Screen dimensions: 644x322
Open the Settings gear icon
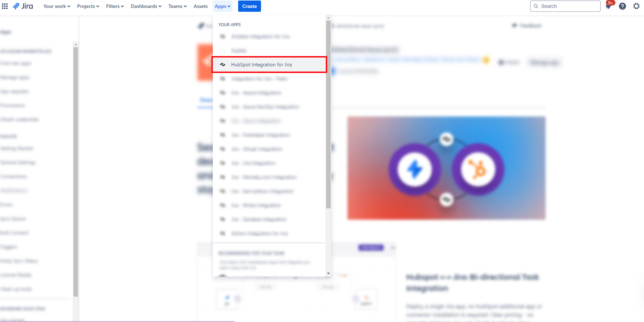click(x=636, y=6)
